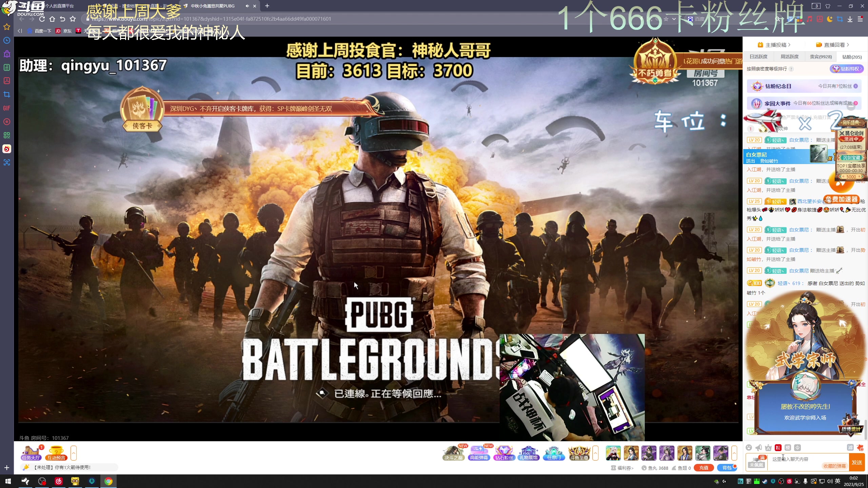Open 任意门 portal icon
Image resolution: width=868 pixels, height=488 pixels.
tap(554, 453)
